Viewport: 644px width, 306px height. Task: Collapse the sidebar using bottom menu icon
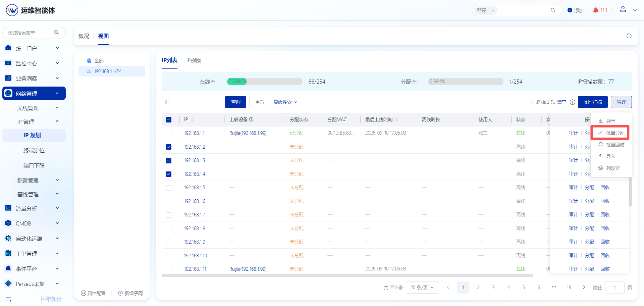pyautogui.click(x=8, y=299)
